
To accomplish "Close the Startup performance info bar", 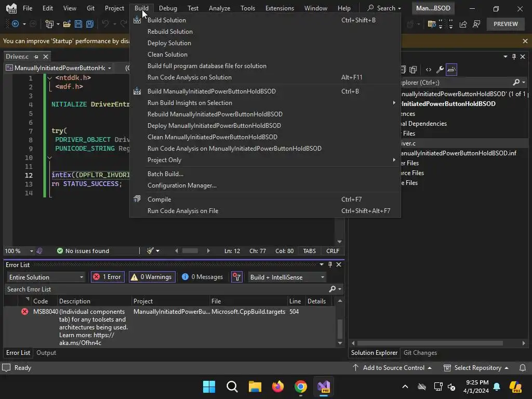I will click(x=525, y=41).
